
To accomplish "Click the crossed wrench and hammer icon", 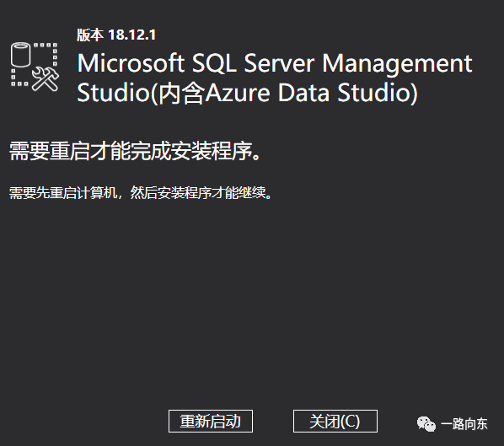I will pos(46,79).
